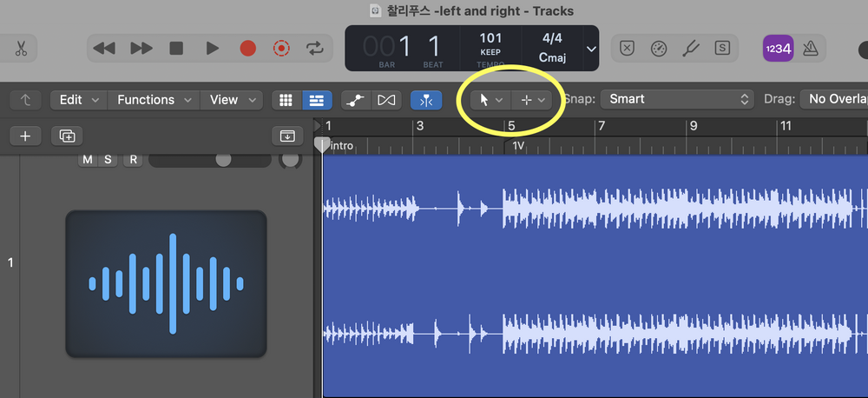The width and height of the screenshot is (868, 398).
Task: Click the Flex show/hide bowtie icon
Action: coord(385,100)
